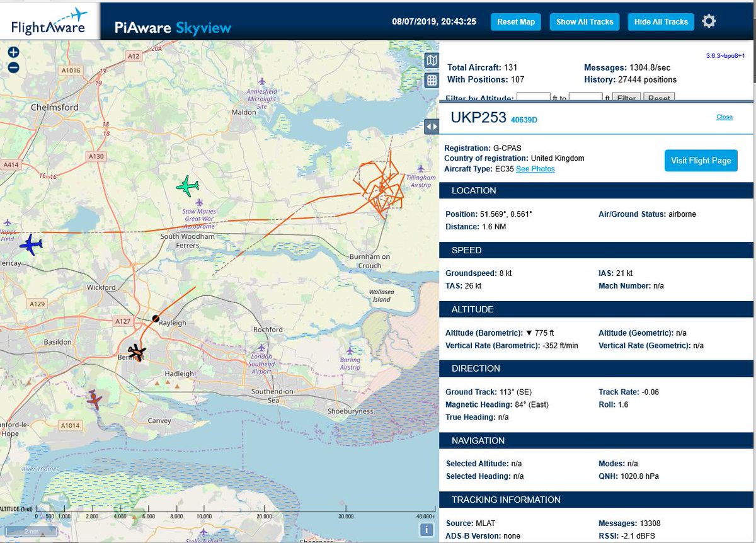Image resolution: width=756 pixels, height=543 pixels.
Task: Open the settings gear in the header
Action: tap(709, 21)
